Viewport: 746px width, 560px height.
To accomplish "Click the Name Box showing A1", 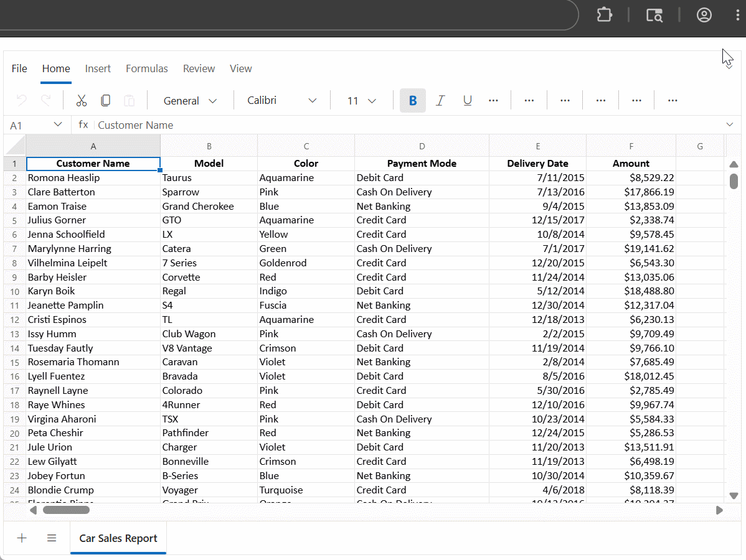I will pos(29,125).
